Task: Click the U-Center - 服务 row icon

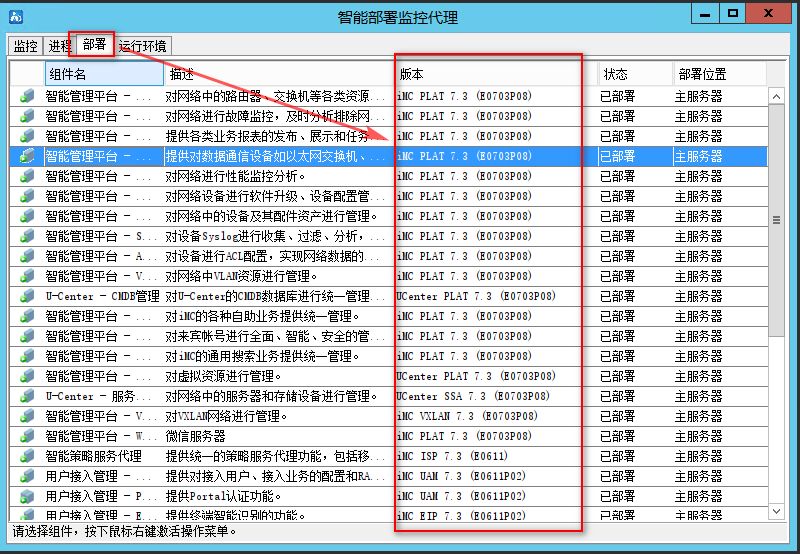Action: (27, 396)
